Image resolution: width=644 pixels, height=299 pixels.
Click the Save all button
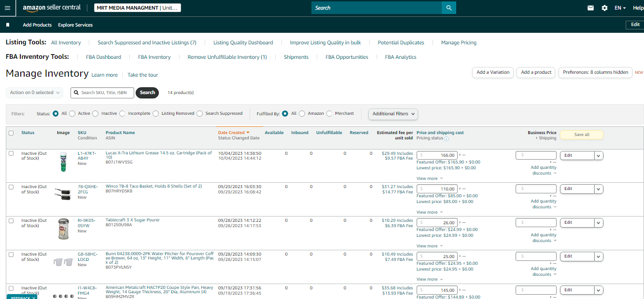(x=582, y=135)
